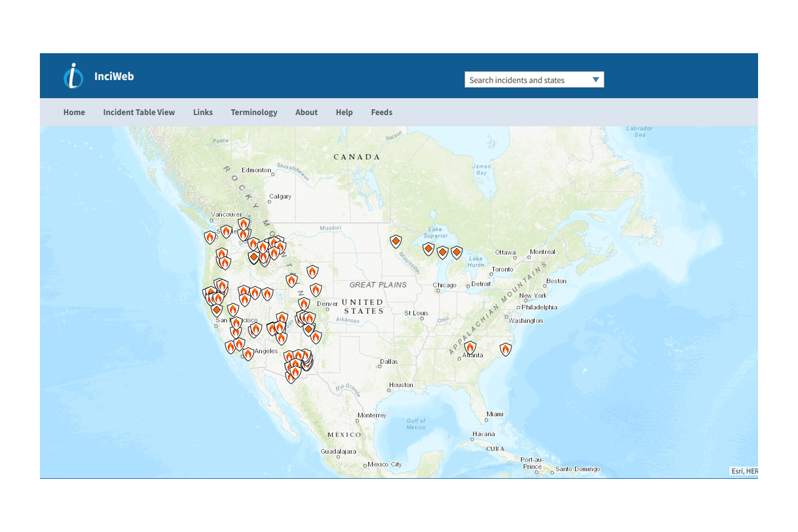Screen dimensions: 798x532
Task: Open the fire marker on Washington's Pacific coast
Action: click(210, 237)
